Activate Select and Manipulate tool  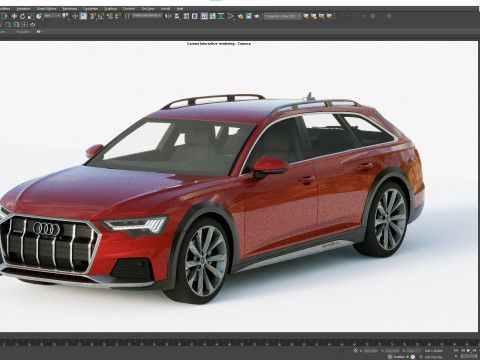(75, 16)
